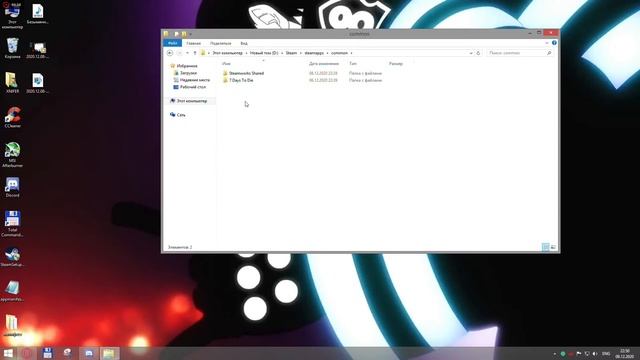
Task: Click the 'common' breadcrumb in address bar
Action: (x=339, y=53)
